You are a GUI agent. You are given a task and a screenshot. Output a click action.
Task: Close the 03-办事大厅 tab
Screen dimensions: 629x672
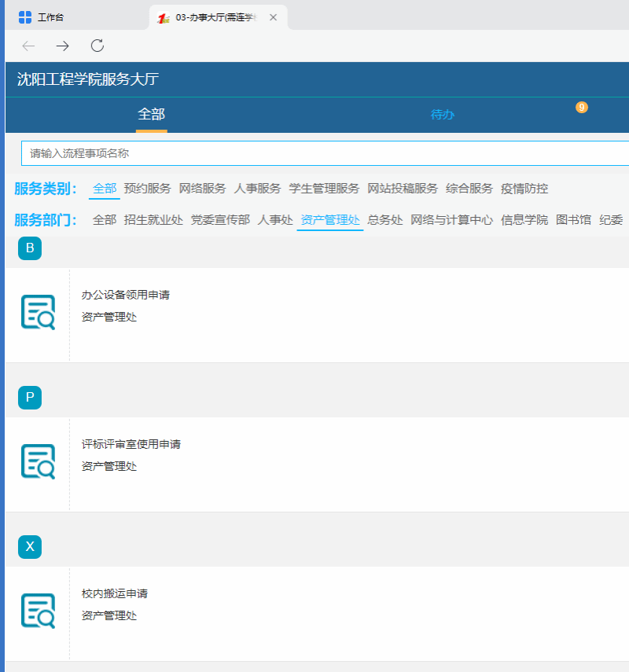(x=273, y=17)
